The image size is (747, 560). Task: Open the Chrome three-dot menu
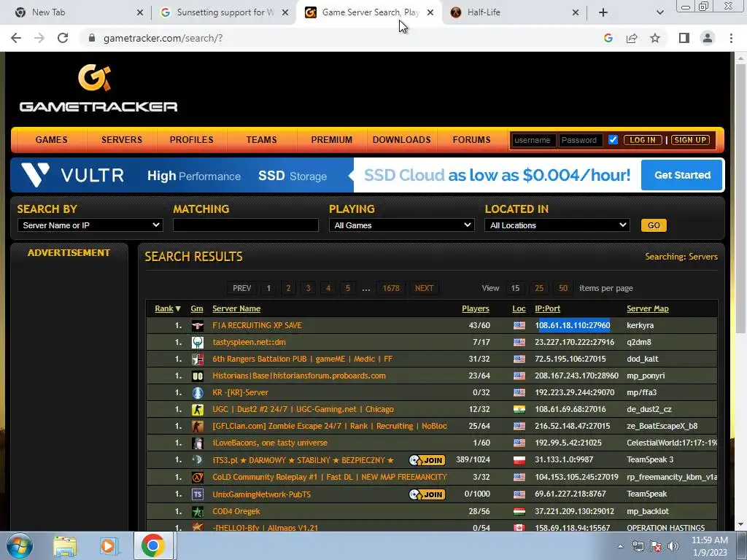[731, 38]
